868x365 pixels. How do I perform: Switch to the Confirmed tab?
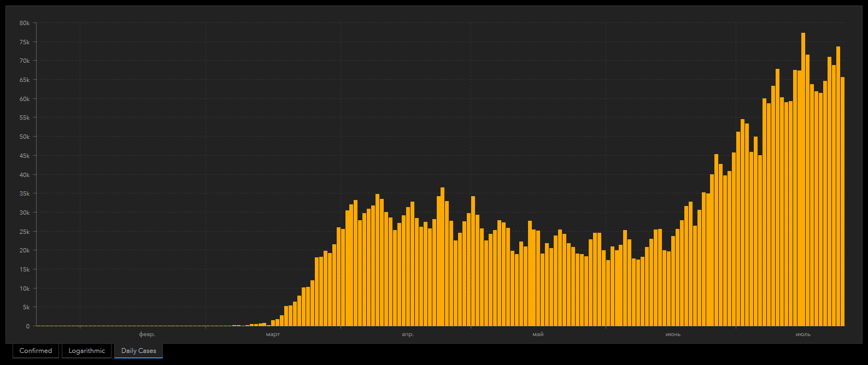(36, 351)
